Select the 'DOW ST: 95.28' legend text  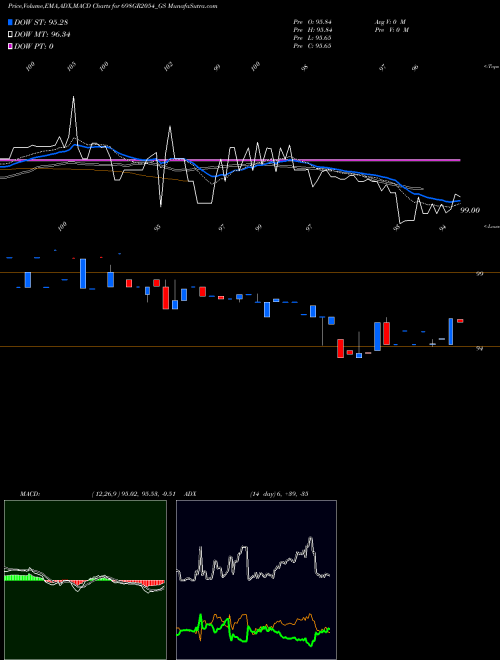[x=41, y=22]
